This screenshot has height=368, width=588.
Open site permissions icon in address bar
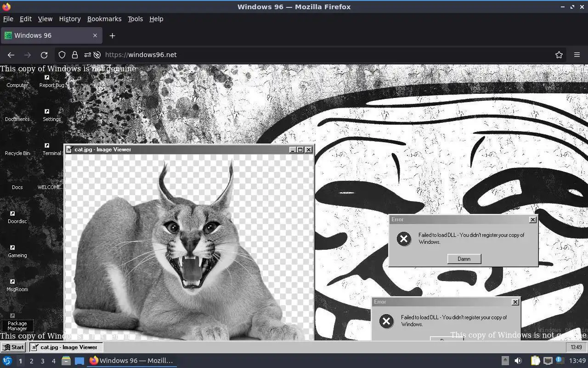[87, 55]
